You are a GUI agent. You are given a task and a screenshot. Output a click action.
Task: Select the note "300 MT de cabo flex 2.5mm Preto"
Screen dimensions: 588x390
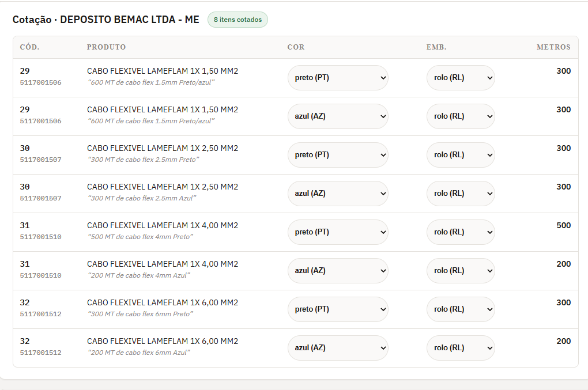[143, 160]
